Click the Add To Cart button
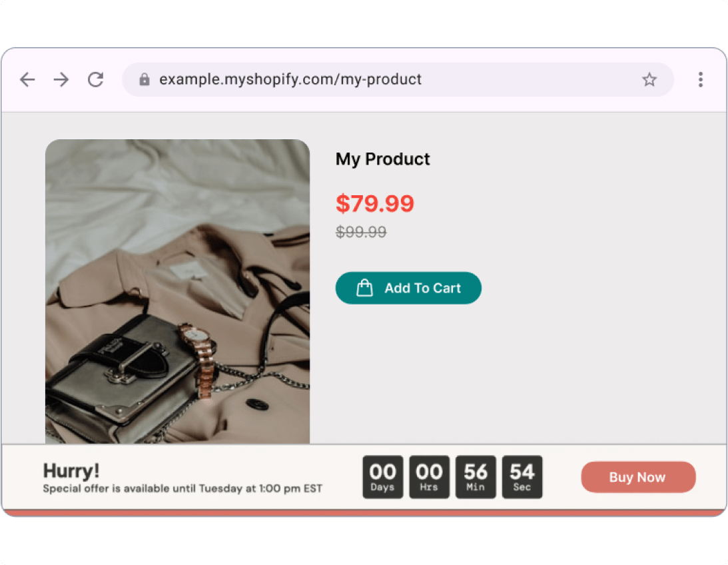728x565 pixels. coord(422,288)
